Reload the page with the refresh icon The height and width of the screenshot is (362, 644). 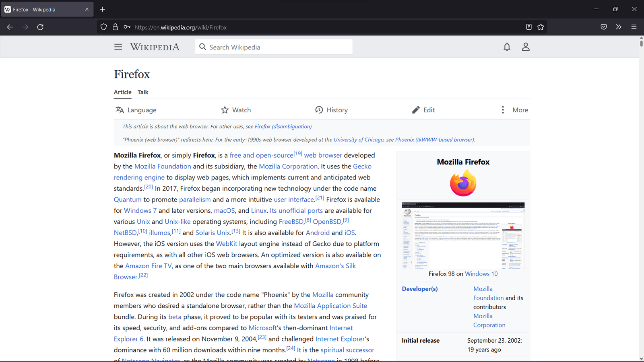40,27
